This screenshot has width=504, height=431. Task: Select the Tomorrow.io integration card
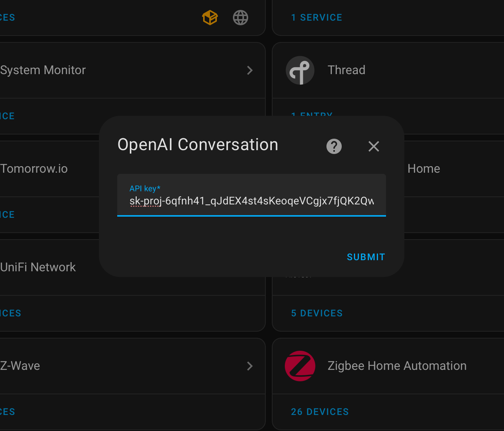(34, 169)
